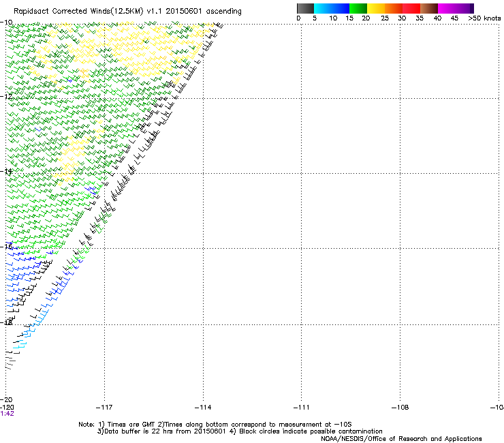Click the longitude label -108

click(x=400, y=408)
